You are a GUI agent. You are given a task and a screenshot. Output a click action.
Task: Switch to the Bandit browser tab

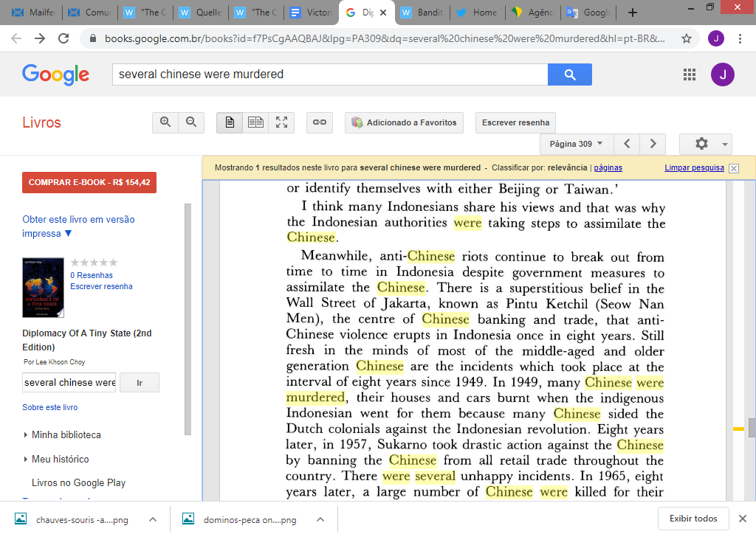(x=424, y=13)
